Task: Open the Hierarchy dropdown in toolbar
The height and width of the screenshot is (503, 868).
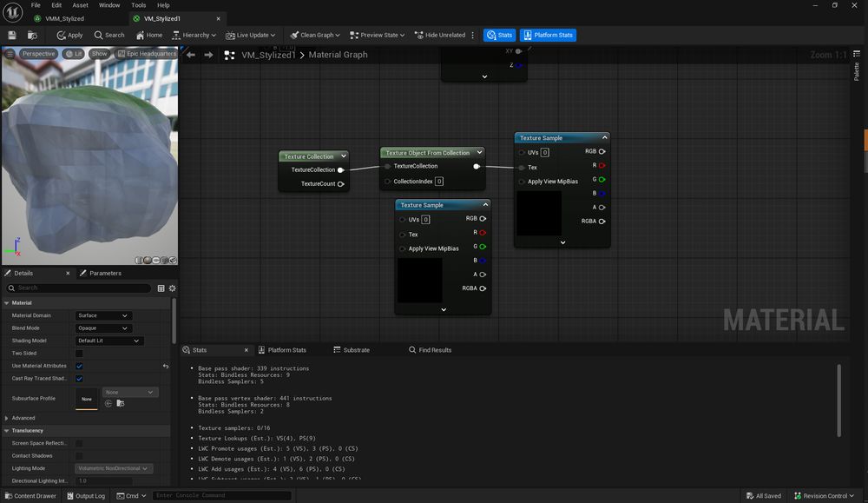Action: tap(194, 35)
